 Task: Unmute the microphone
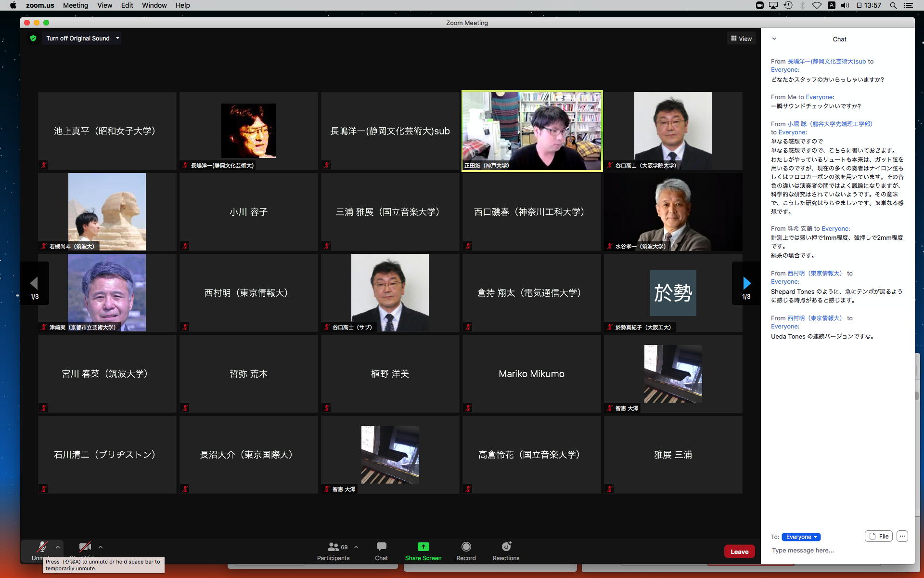point(42,547)
